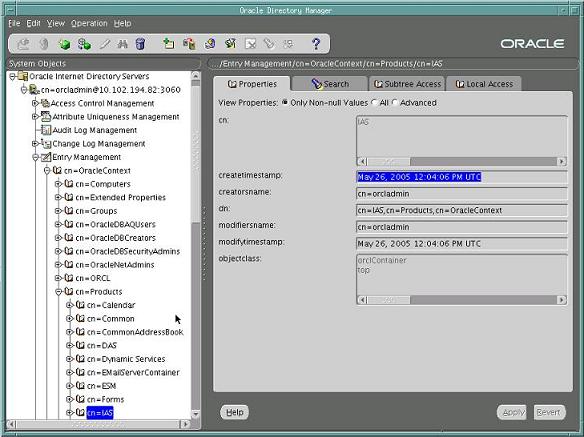Select the Only Non-null Values radio button
The width and height of the screenshot is (584, 437).
coord(285,102)
